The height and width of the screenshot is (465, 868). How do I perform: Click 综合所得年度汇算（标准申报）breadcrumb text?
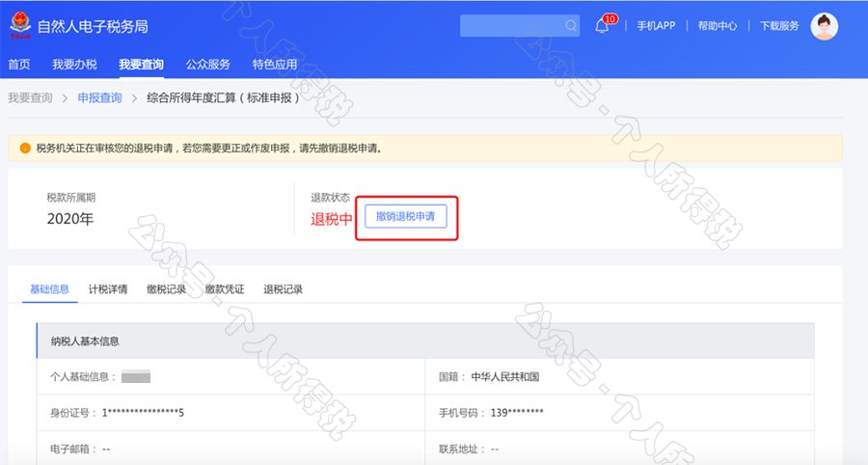(x=223, y=98)
